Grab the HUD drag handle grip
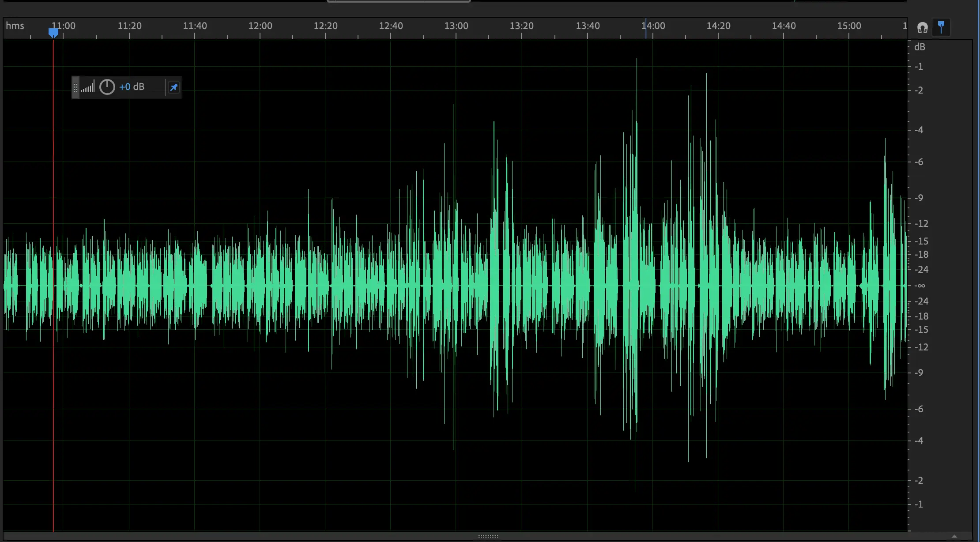The width and height of the screenshot is (980, 542). (75, 87)
